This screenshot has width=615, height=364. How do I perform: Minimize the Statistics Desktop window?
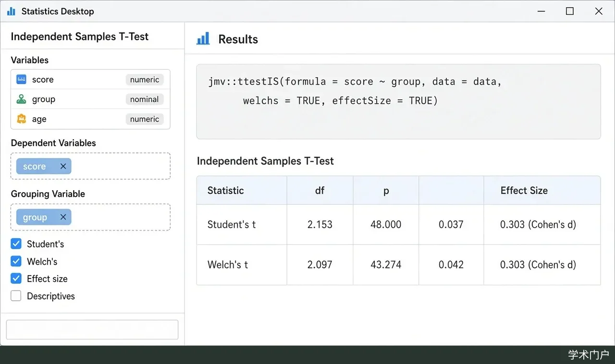point(541,11)
